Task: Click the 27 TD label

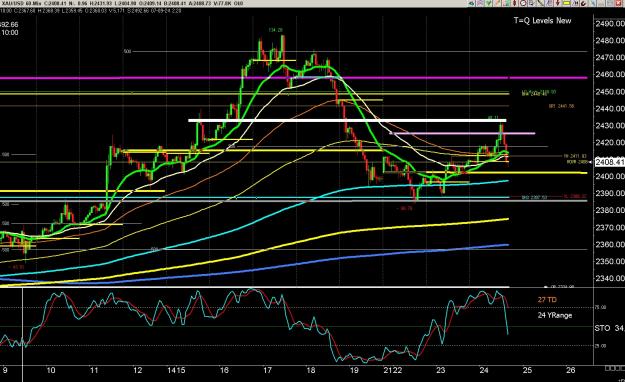Action: point(547,300)
